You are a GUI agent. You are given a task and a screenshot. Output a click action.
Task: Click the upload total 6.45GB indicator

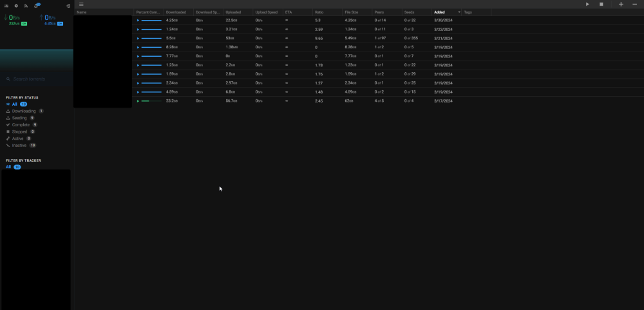click(x=50, y=23)
